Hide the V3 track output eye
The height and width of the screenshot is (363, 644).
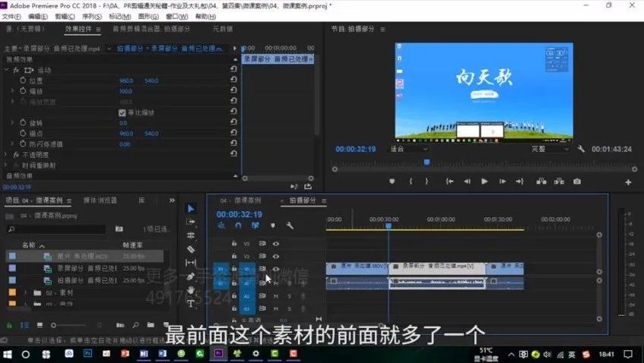point(275,244)
